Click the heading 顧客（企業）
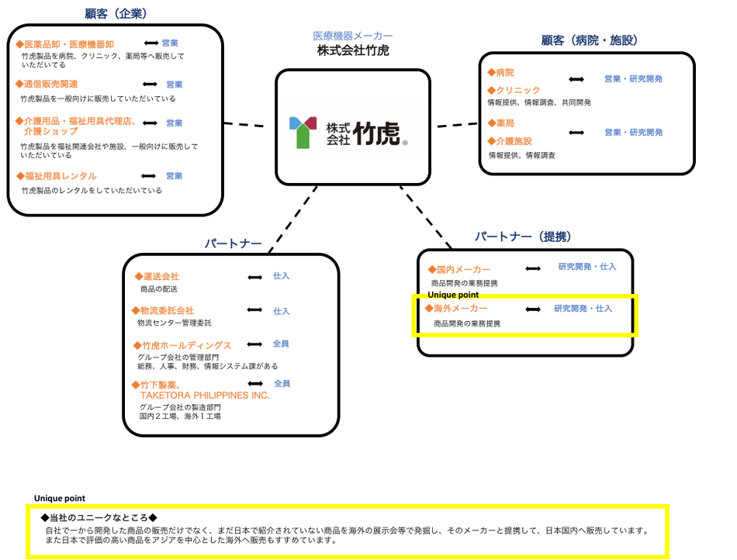This screenshot has height=560, width=737. tap(116, 14)
